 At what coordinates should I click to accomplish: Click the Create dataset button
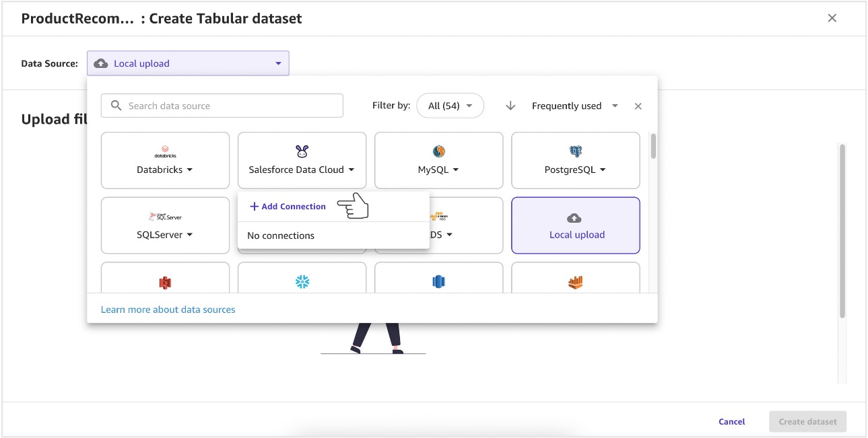point(808,422)
